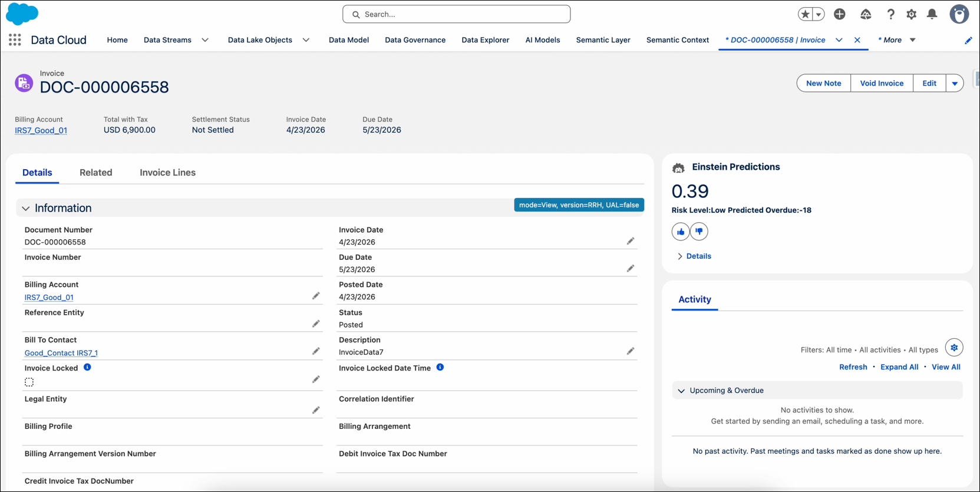This screenshot has height=492, width=980.
Task: Switch to the Invoice Lines tab
Action: tap(168, 173)
